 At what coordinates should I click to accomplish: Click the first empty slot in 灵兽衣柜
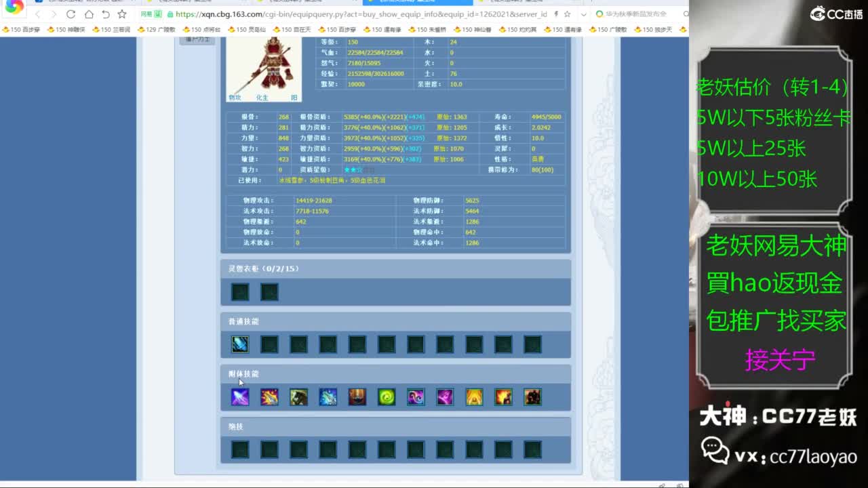(x=240, y=292)
